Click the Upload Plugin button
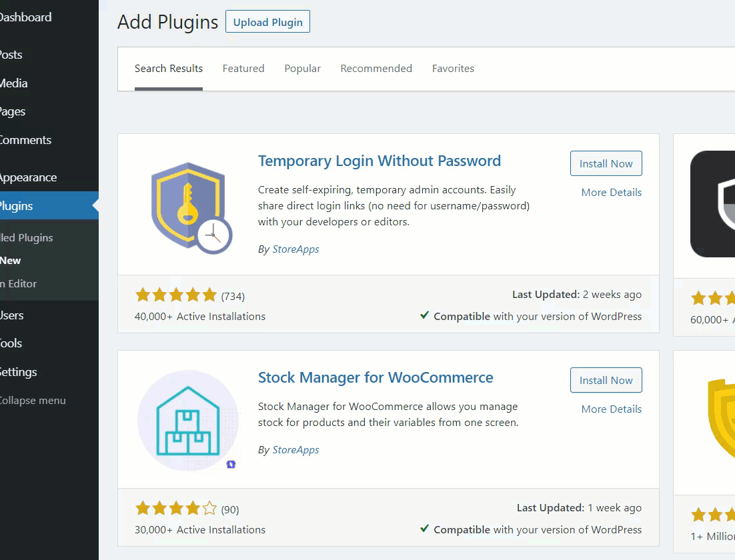735x560 pixels. [267, 21]
